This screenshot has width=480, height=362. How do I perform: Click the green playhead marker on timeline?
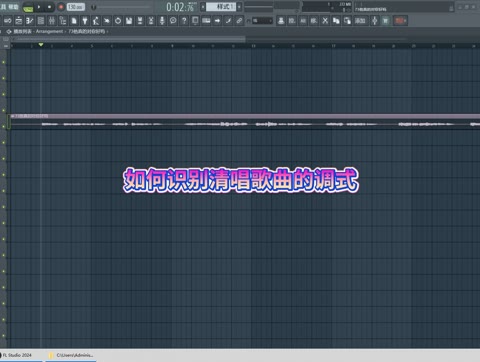coord(41,45)
